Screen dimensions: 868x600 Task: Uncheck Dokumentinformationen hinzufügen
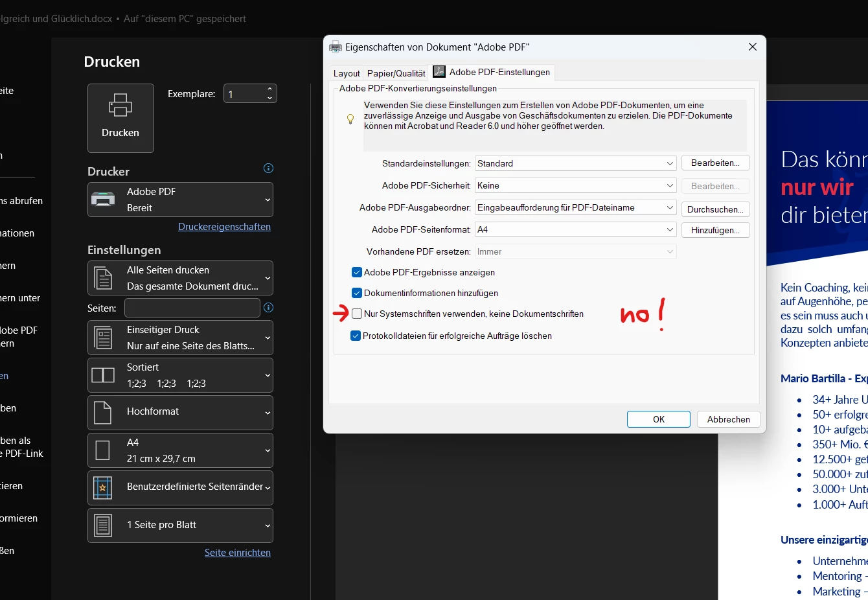[x=357, y=293]
